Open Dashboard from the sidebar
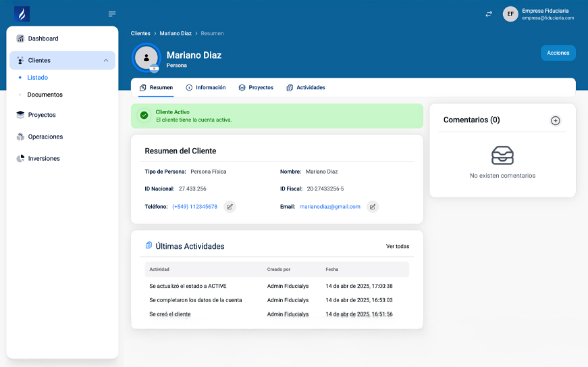The height and width of the screenshot is (367, 588). click(43, 39)
